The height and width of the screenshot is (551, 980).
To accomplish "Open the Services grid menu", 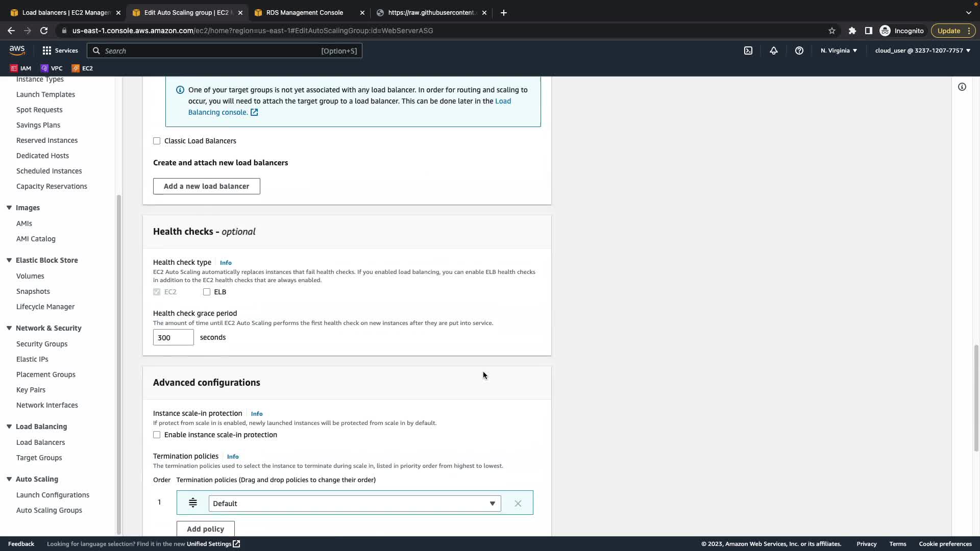I will pos(60,51).
